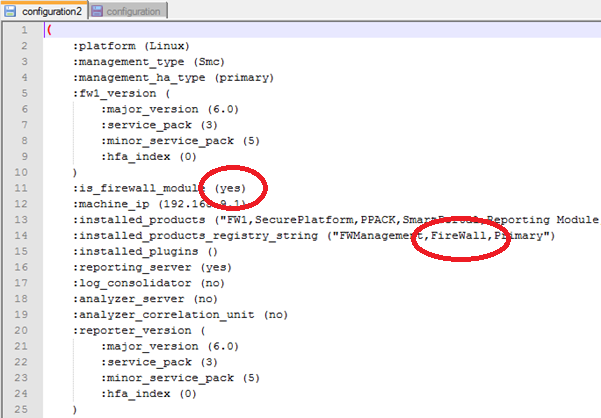Click the ':reporter_version (' line
601x418 pixels.
pos(139,330)
